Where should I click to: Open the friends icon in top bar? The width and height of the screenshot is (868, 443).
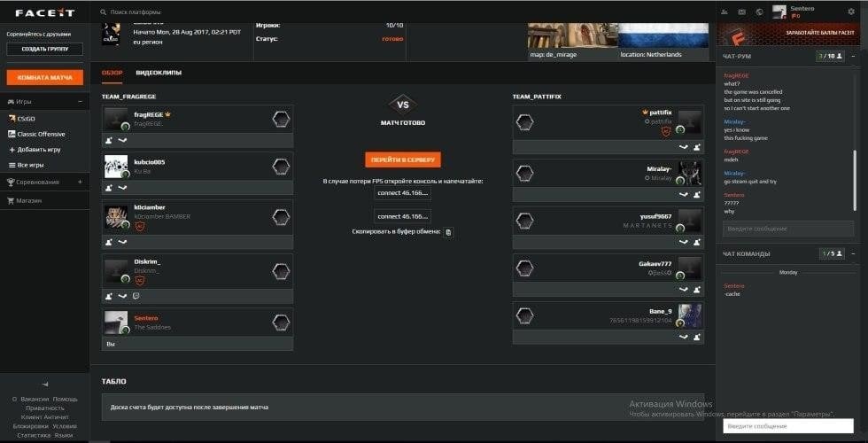tap(725, 12)
